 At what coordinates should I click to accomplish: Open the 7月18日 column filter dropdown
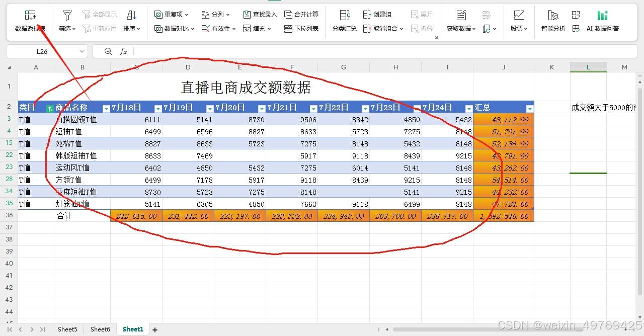coord(158,108)
